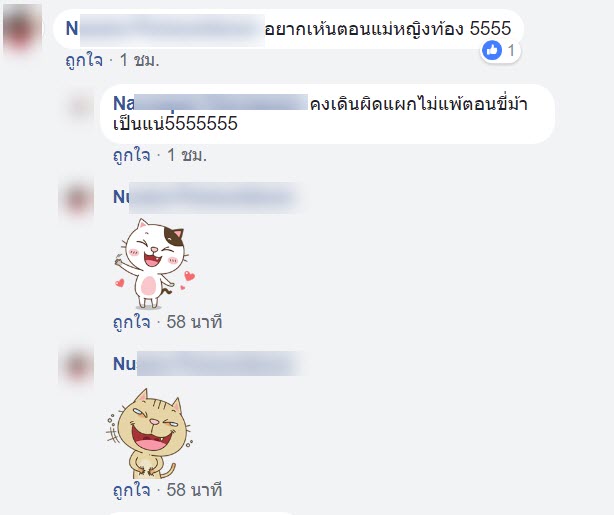Open the reply author's small avatar

pos(80,106)
